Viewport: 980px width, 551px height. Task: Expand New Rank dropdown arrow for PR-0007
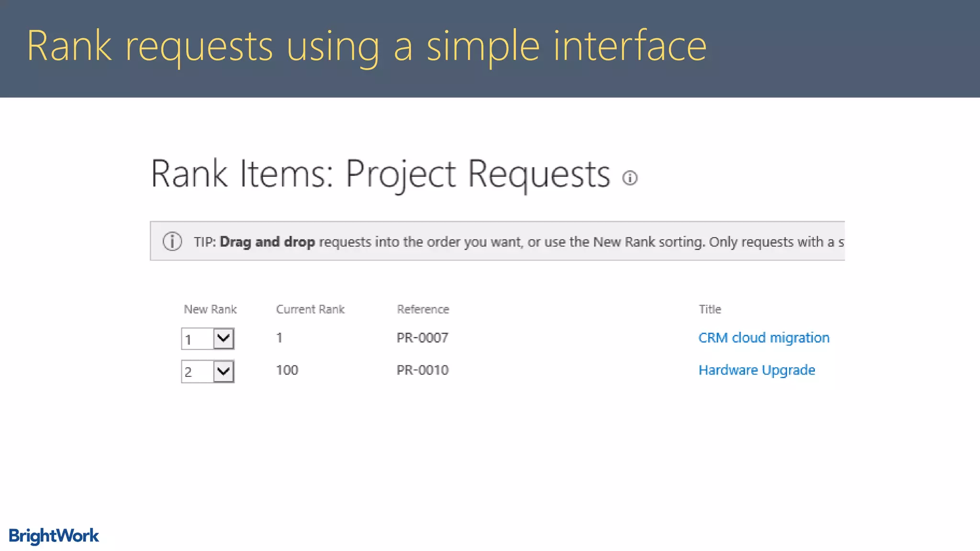(223, 339)
